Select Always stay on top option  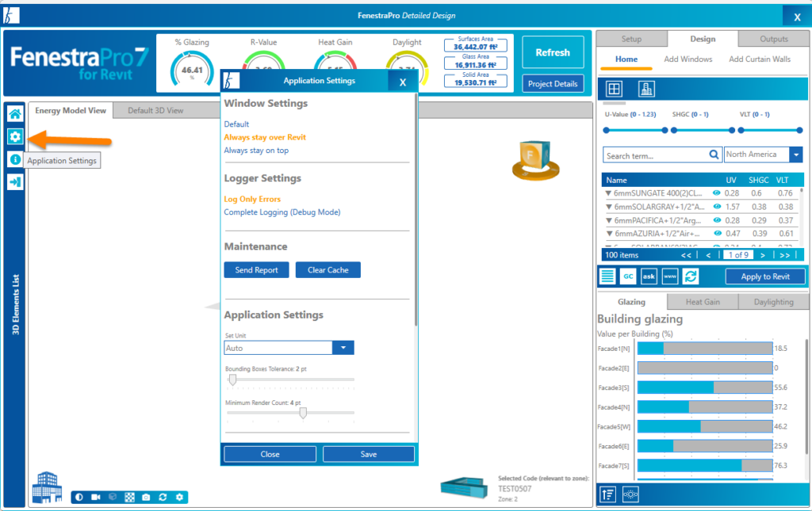click(256, 151)
